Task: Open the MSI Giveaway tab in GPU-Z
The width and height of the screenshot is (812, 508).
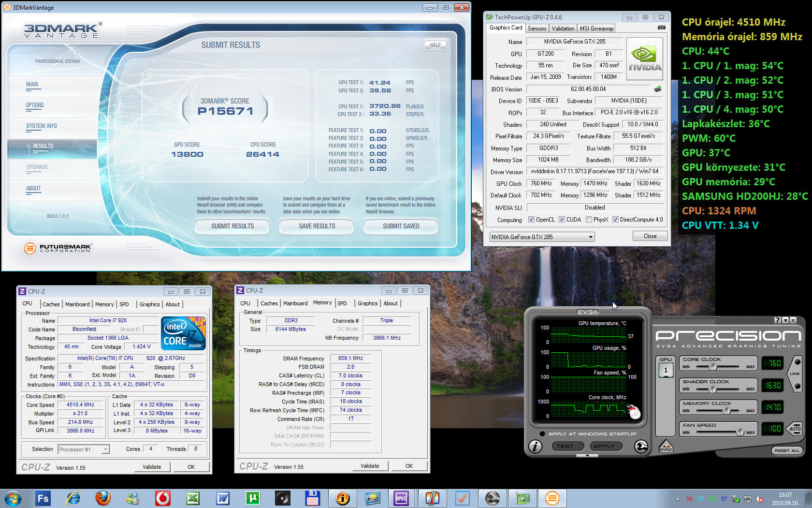Action: tap(596, 29)
